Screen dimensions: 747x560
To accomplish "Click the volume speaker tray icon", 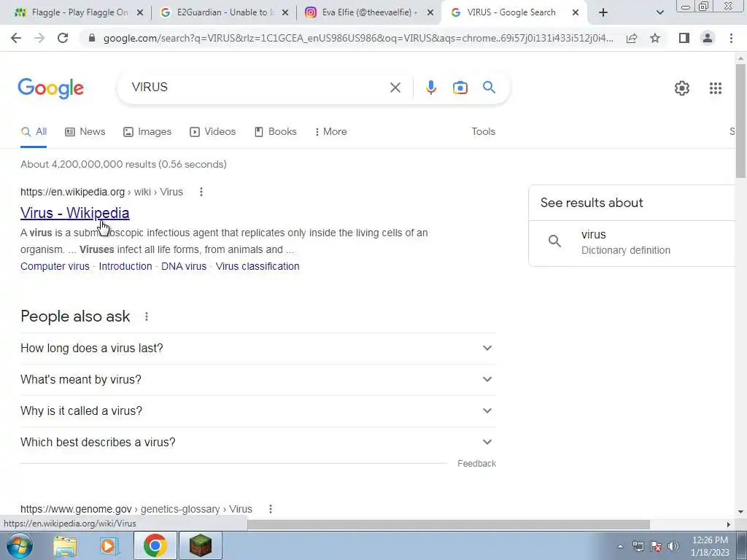I will [673, 546].
